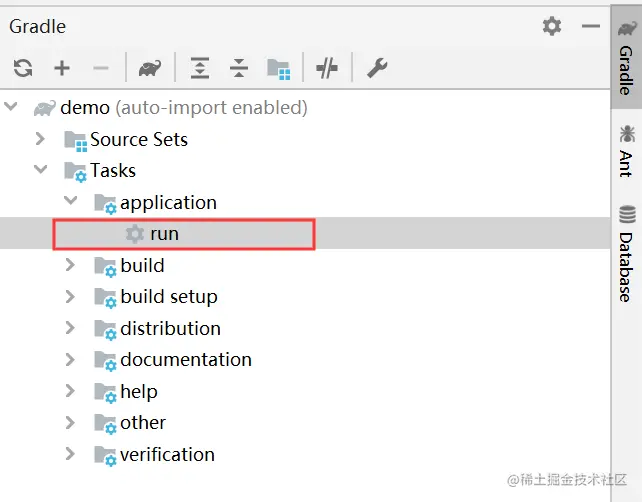Select the distribution row
This screenshot has height=502, width=642.
coord(305,328)
